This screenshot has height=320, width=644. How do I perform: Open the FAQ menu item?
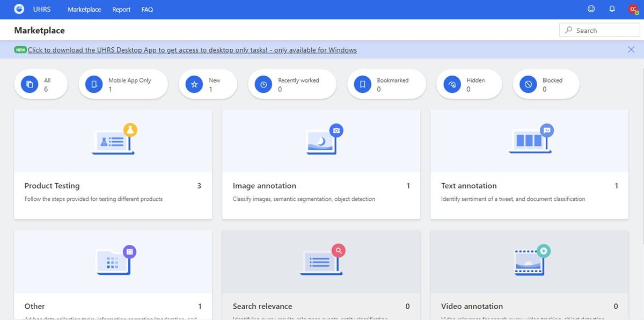(147, 9)
